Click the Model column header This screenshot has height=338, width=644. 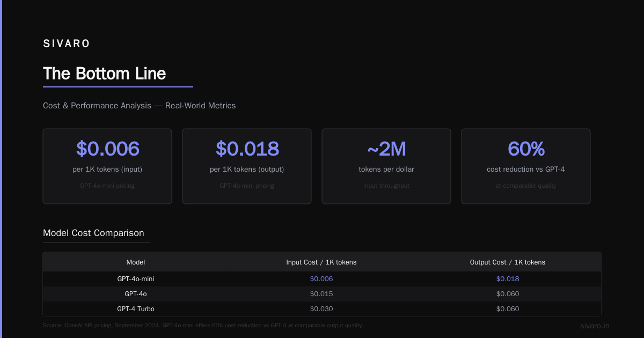[136, 262]
